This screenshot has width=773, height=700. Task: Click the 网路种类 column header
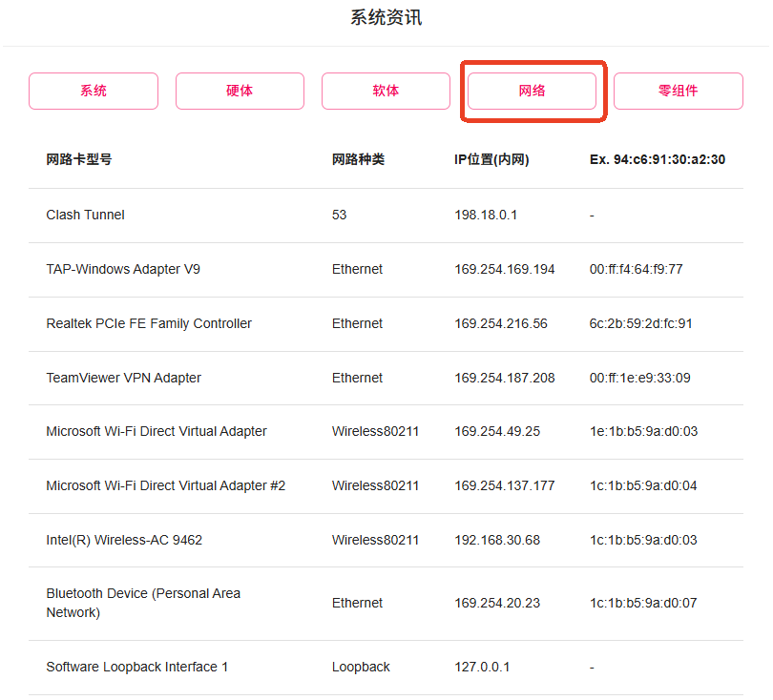(358, 159)
